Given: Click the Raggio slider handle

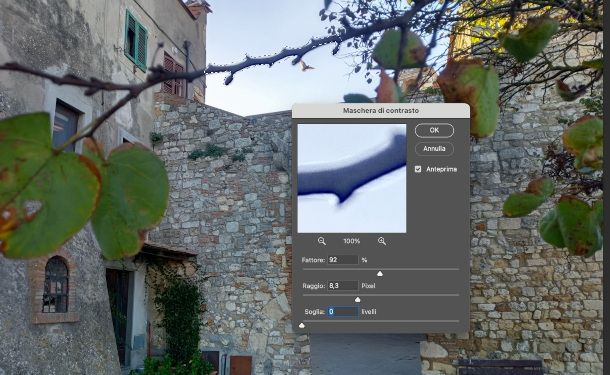Looking at the screenshot, I should [358, 300].
